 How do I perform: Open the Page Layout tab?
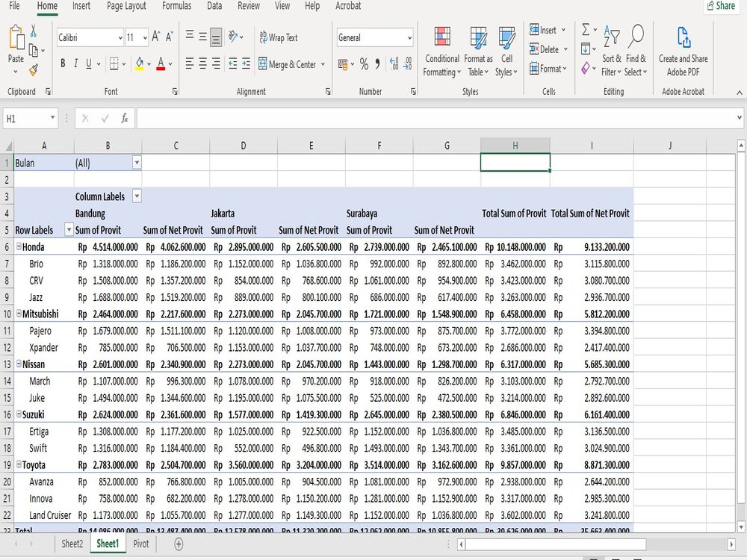coord(126,6)
